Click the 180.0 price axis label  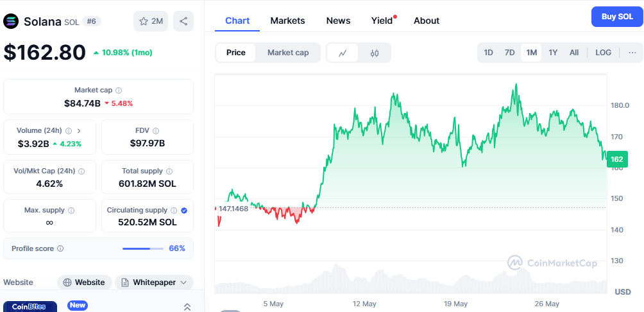pos(619,105)
